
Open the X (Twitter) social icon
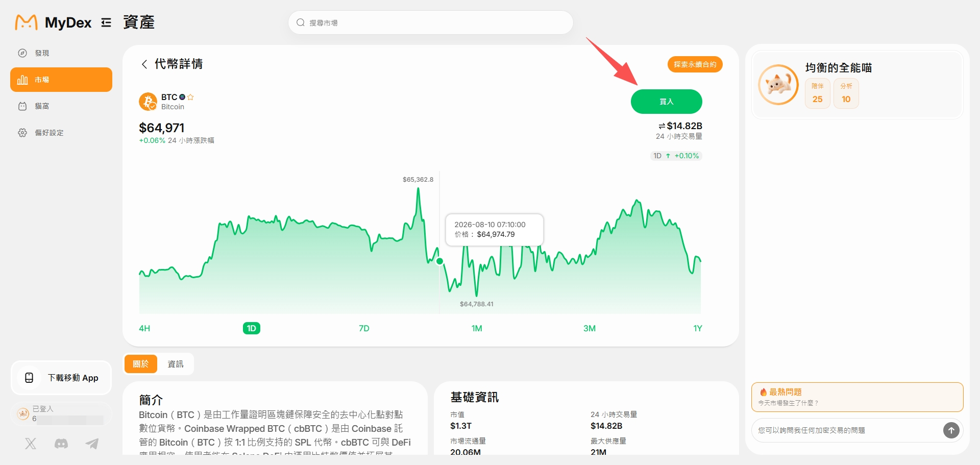31,444
